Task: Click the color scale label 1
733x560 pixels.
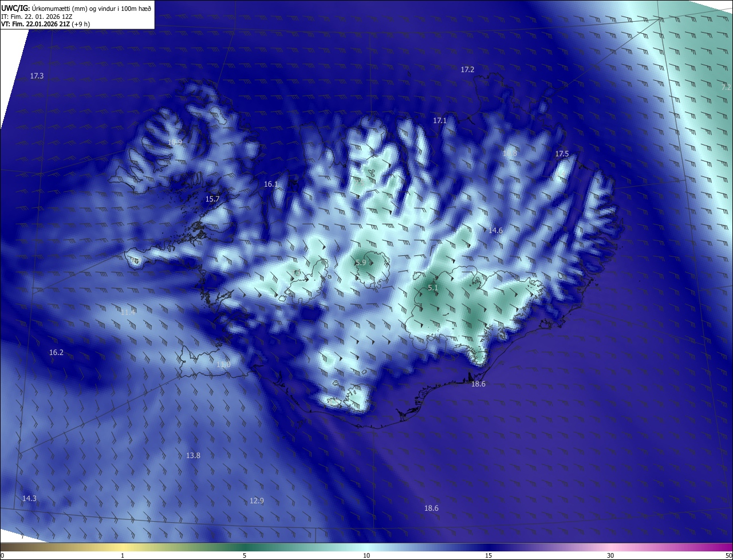Action: pos(123,555)
